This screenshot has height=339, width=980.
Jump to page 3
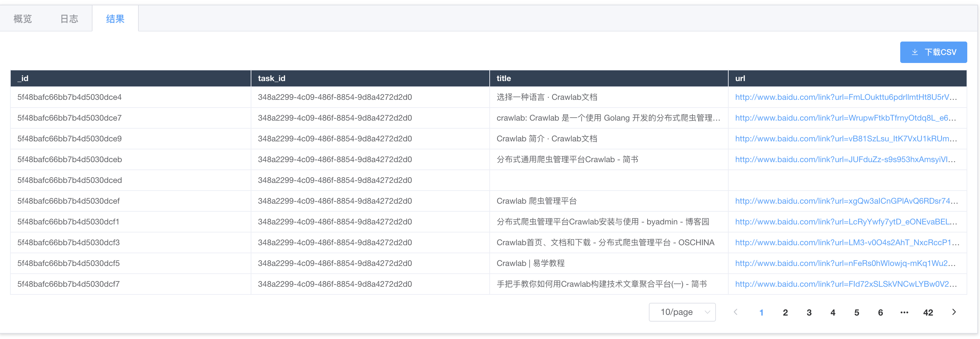tap(809, 313)
